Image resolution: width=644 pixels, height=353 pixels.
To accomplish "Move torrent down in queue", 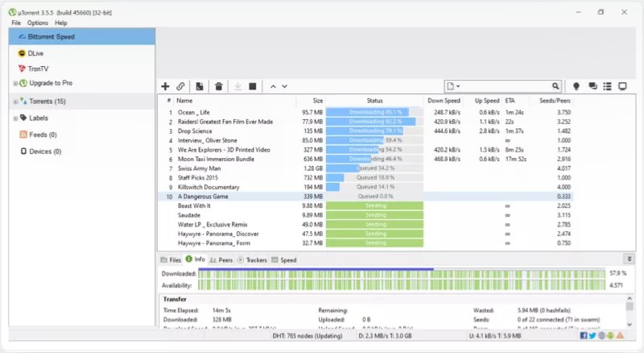I will (x=285, y=86).
